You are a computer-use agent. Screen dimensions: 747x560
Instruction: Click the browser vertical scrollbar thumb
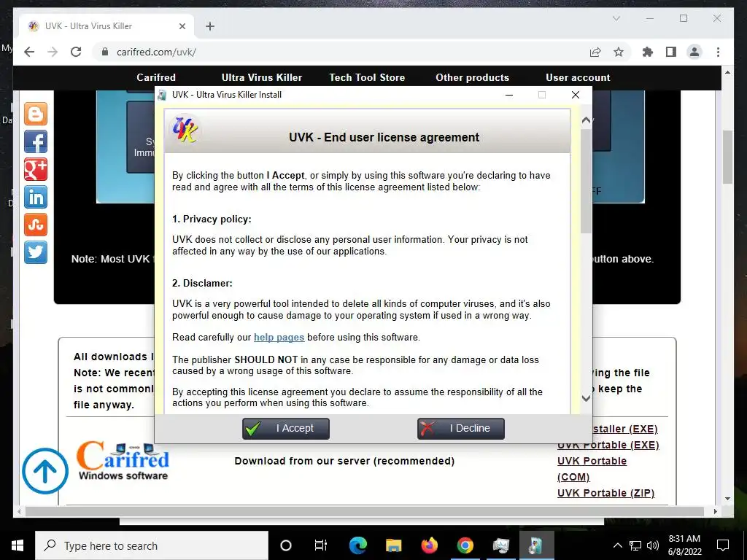tap(727, 157)
